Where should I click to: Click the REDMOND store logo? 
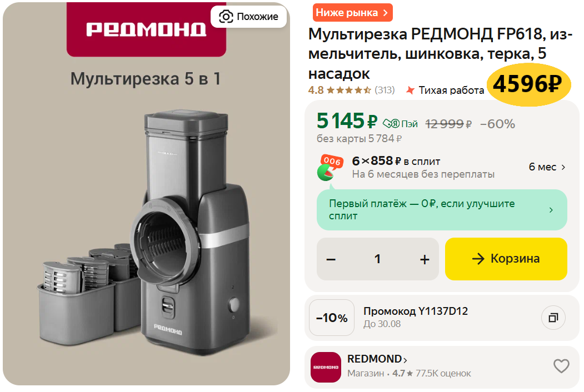coord(326,367)
